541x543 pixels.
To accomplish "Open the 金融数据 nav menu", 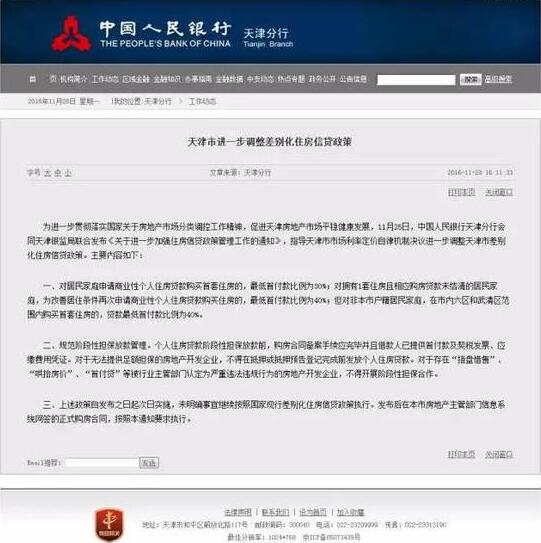I will (229, 79).
